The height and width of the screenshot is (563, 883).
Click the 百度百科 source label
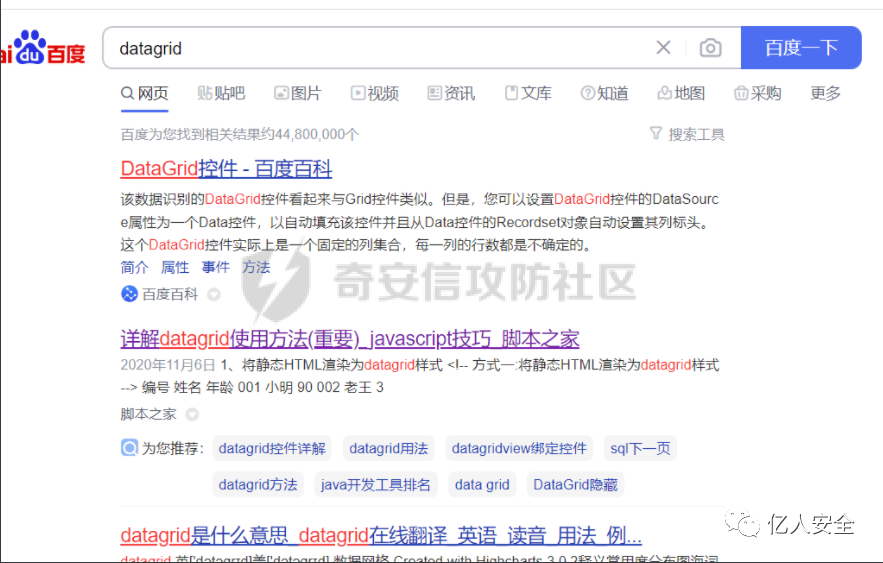pos(170,294)
